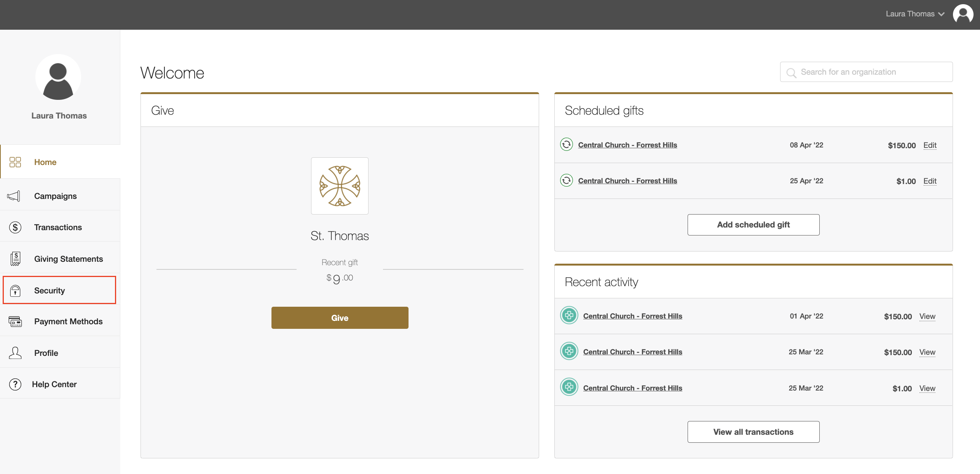Click the Home grid icon

15,162
